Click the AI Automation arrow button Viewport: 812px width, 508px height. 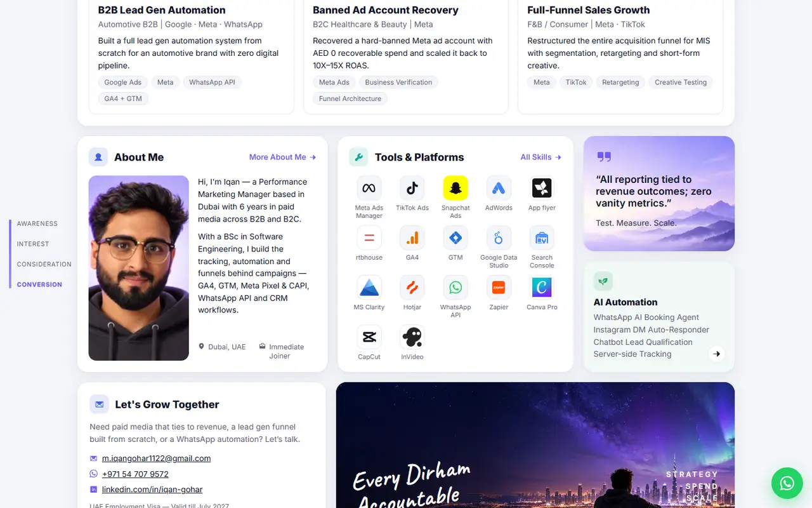[x=717, y=354]
